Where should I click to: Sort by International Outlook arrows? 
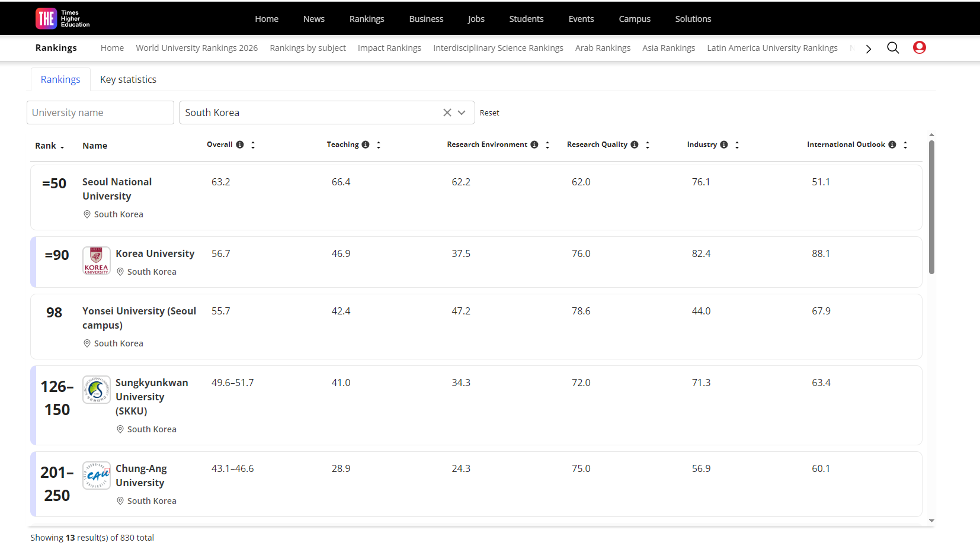[905, 145]
